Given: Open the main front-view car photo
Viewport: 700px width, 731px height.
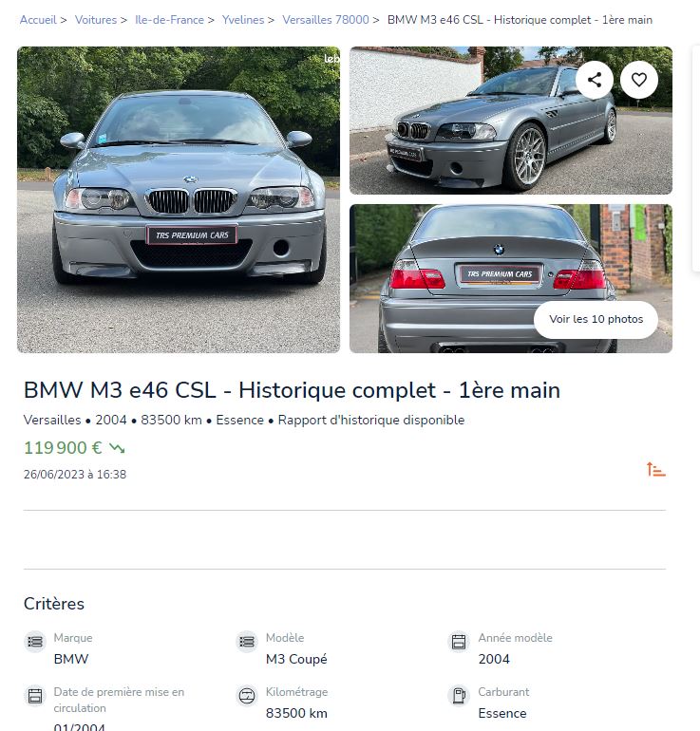Looking at the screenshot, I should [x=179, y=199].
